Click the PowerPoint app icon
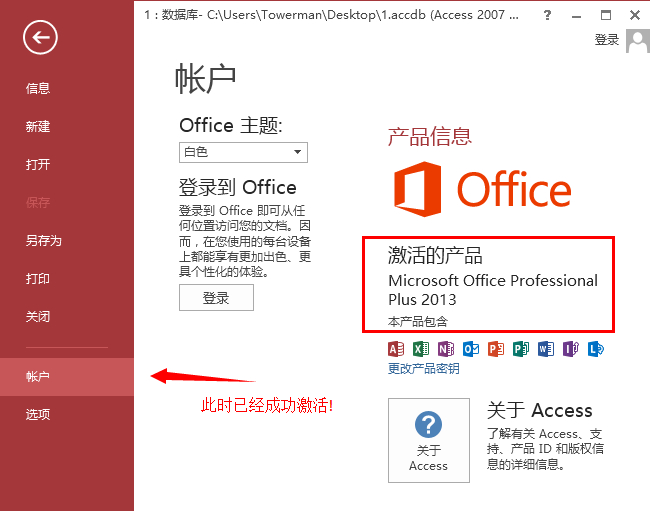 click(496, 349)
